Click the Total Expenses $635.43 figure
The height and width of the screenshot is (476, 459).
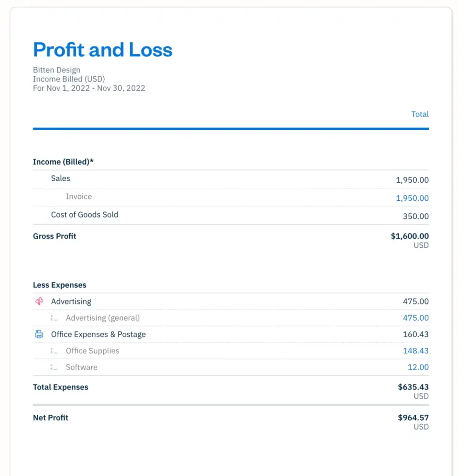[x=413, y=387]
